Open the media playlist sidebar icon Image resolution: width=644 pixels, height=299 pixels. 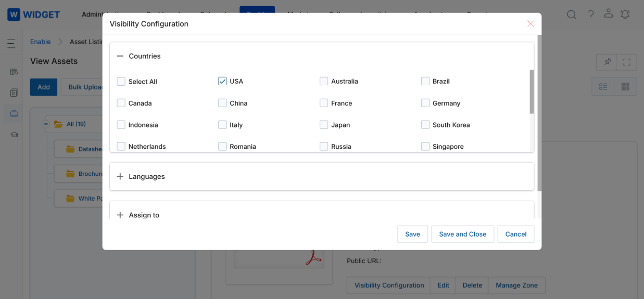[x=14, y=93]
